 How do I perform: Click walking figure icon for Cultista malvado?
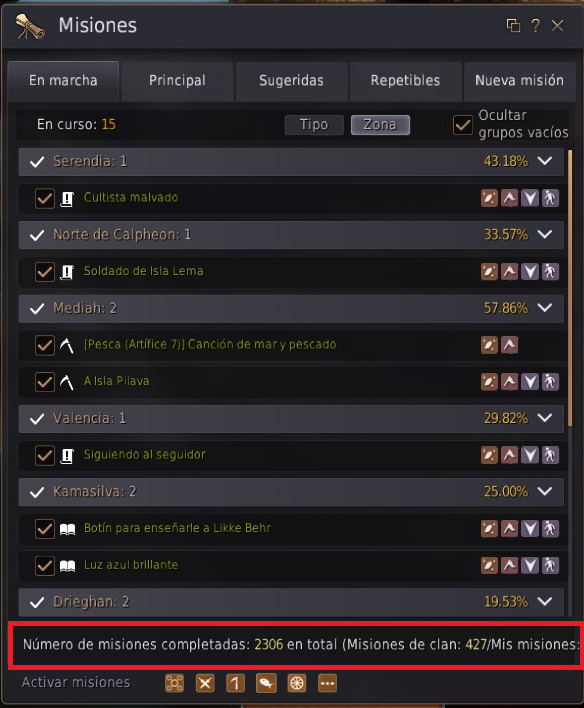click(x=550, y=198)
